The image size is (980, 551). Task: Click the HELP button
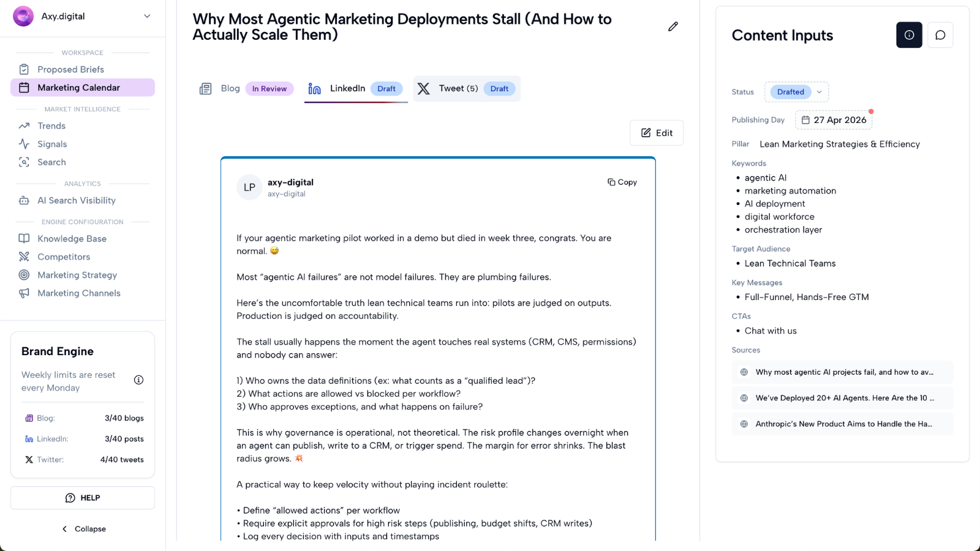(83, 498)
